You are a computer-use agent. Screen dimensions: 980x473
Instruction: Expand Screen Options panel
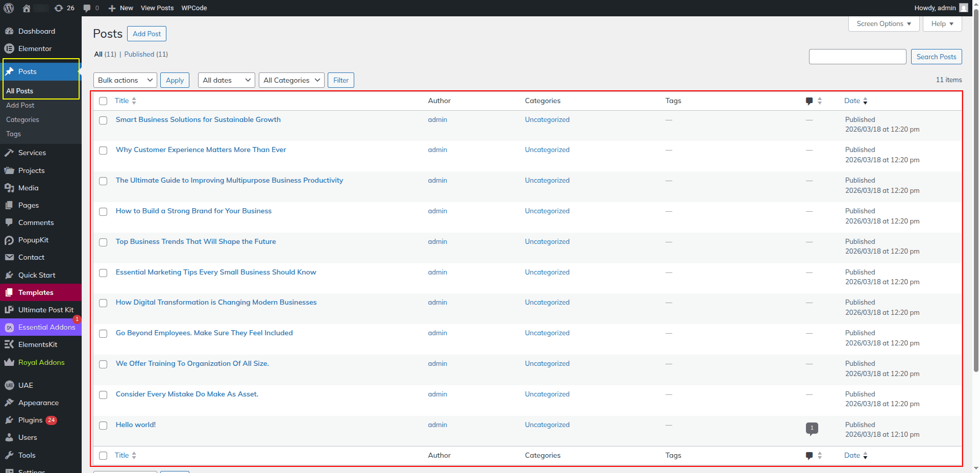tap(884, 23)
